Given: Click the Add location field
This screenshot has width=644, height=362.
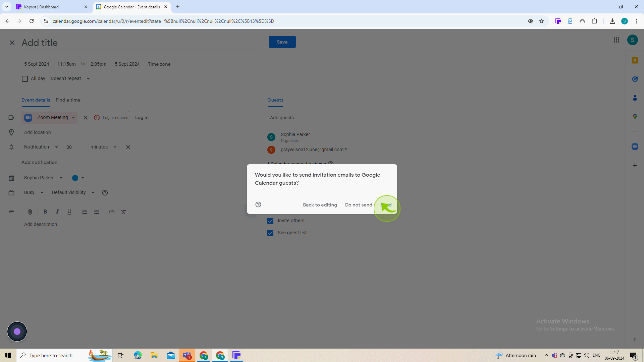Looking at the screenshot, I should click(141, 132).
